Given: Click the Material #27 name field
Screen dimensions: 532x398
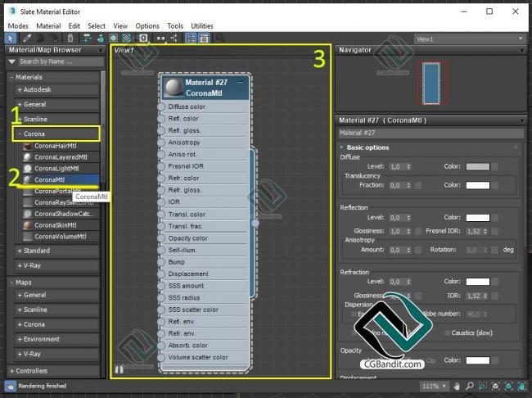Looking at the screenshot, I should (431, 133).
